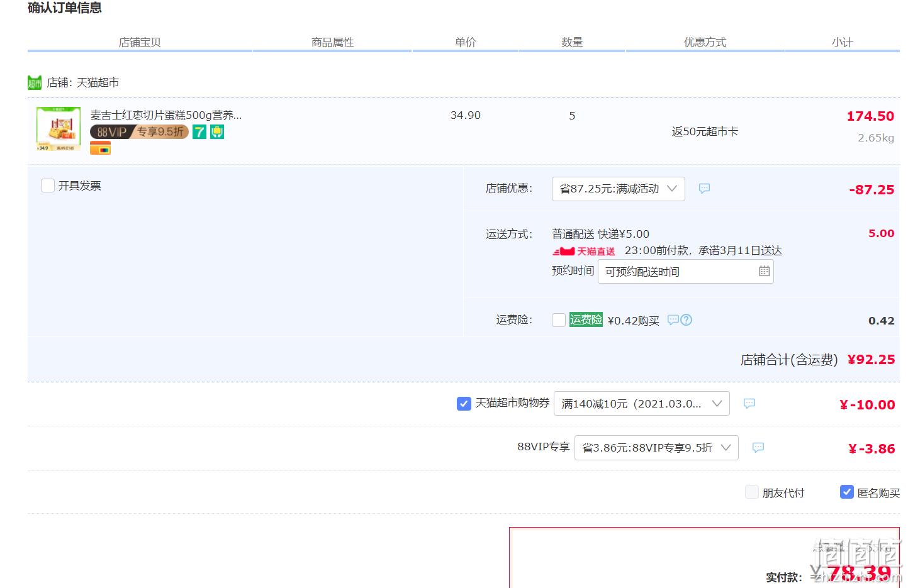Click 店铺宝贝 column header

click(x=140, y=42)
